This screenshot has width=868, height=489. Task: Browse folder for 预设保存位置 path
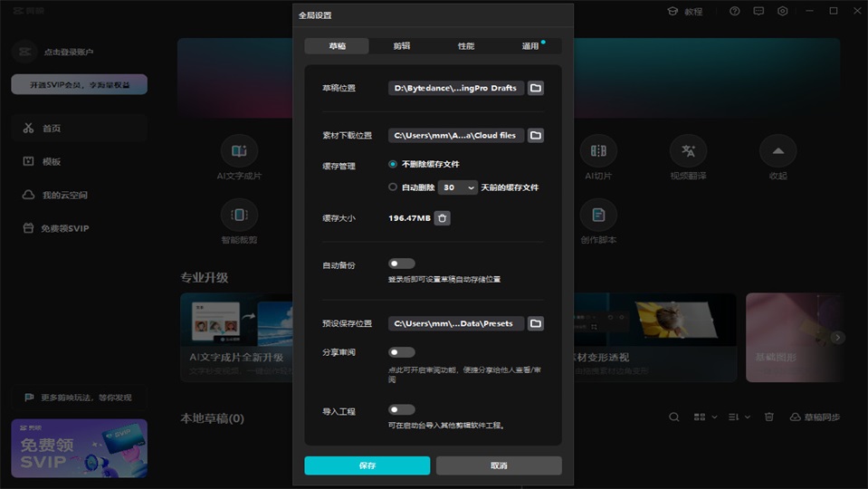(535, 323)
